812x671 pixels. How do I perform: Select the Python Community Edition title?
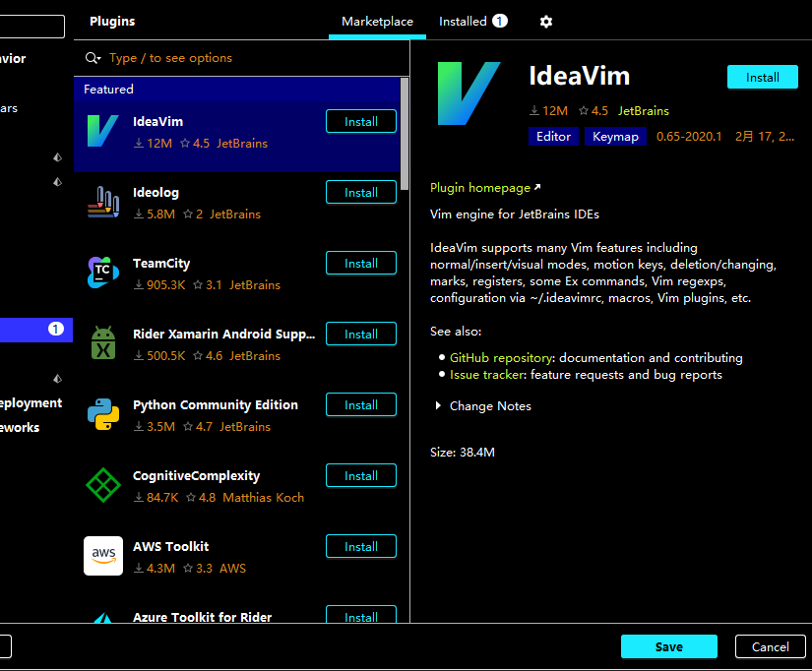point(216,405)
